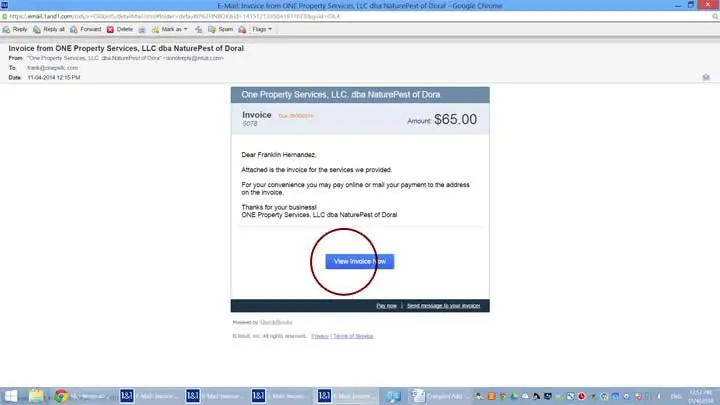This screenshot has height=405, width=720.
Task: Click the taskbar icon left of Compiled Add
Action: [393, 396]
